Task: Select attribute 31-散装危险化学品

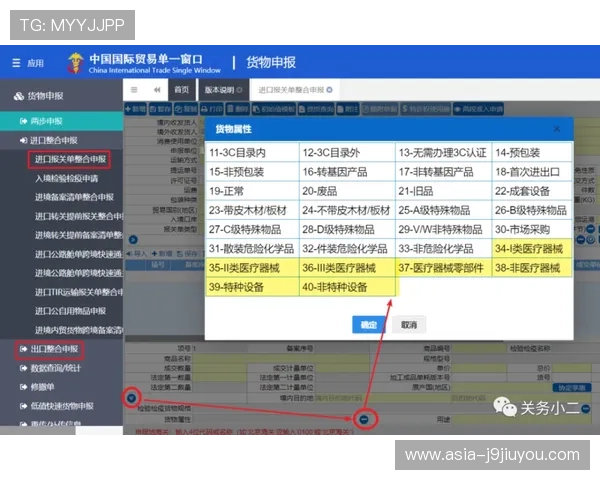Action: click(252, 249)
